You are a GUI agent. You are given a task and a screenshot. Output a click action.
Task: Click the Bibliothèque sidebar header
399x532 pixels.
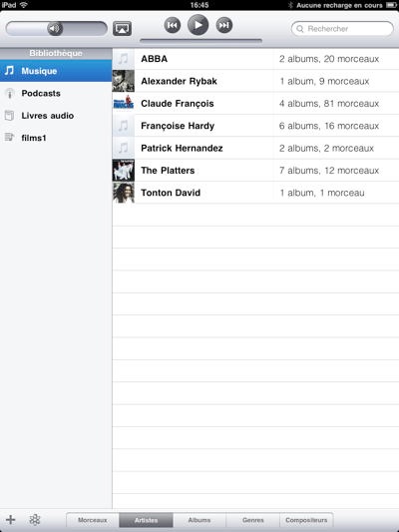tap(56, 54)
